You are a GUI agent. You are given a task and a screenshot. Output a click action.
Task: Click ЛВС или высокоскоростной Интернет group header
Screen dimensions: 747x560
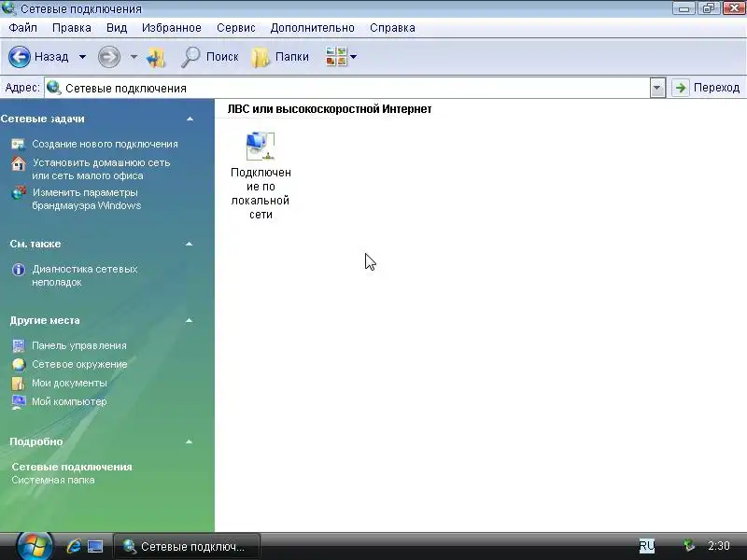[330, 109]
